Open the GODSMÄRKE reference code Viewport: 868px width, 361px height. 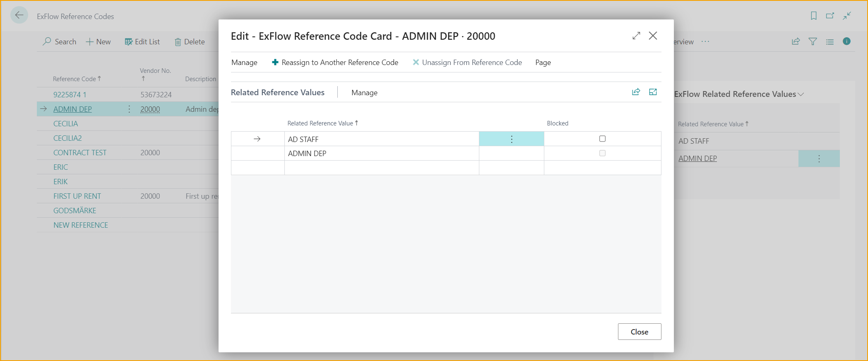(75, 211)
